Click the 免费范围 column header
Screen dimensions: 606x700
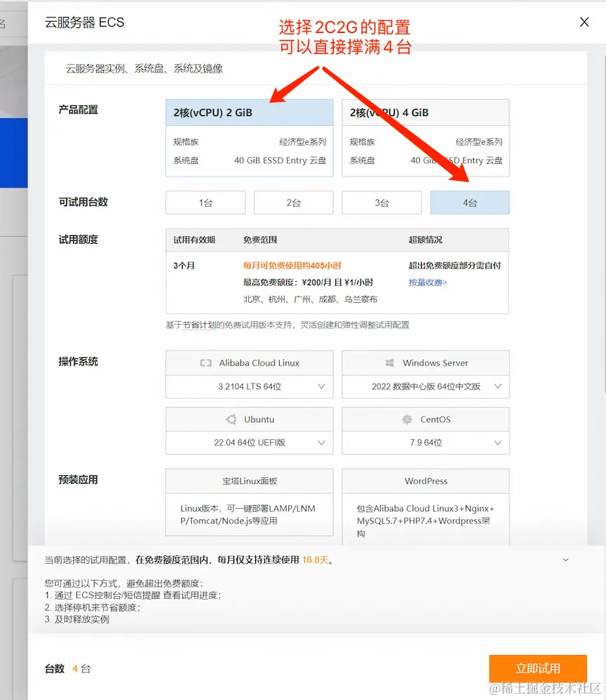[x=260, y=240]
